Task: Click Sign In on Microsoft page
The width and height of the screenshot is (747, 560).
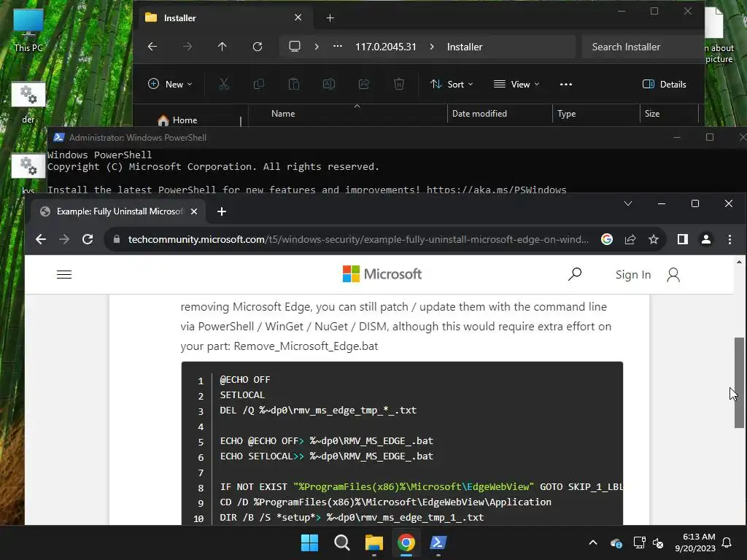Action: [632, 275]
